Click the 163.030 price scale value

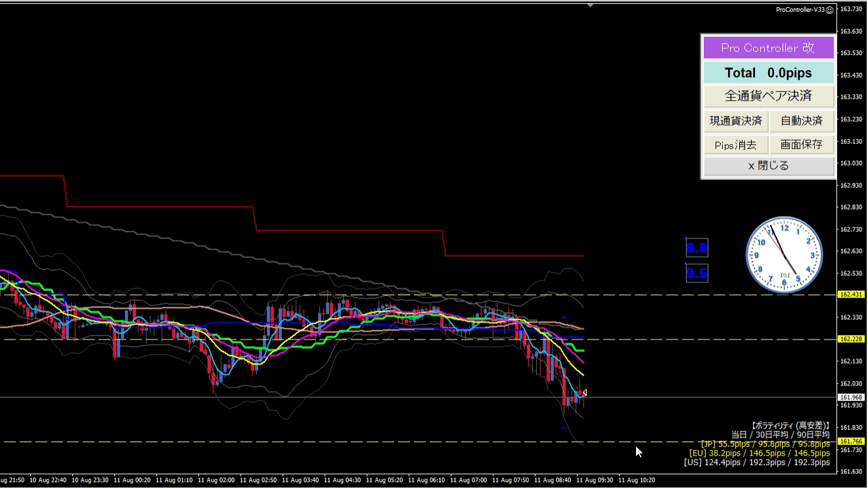(x=851, y=163)
